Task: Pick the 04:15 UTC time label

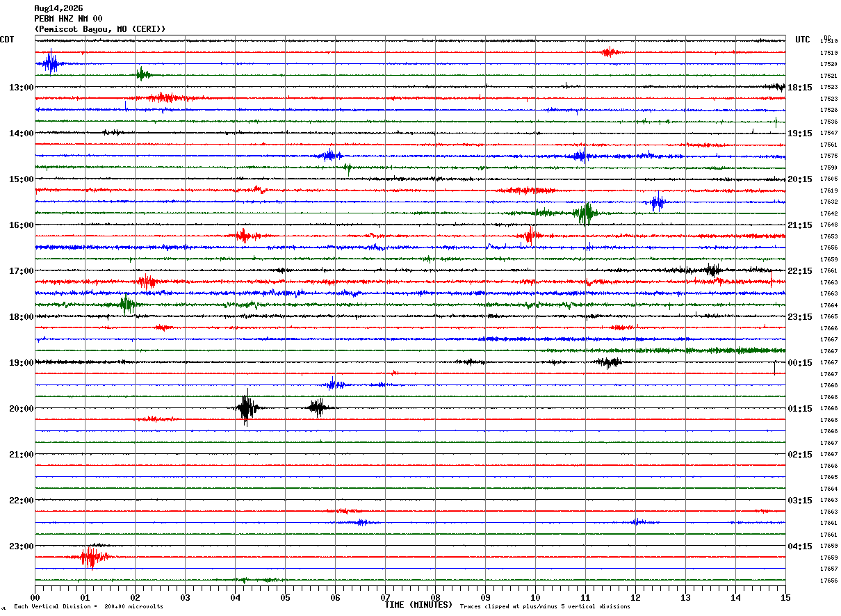Action: (x=800, y=546)
